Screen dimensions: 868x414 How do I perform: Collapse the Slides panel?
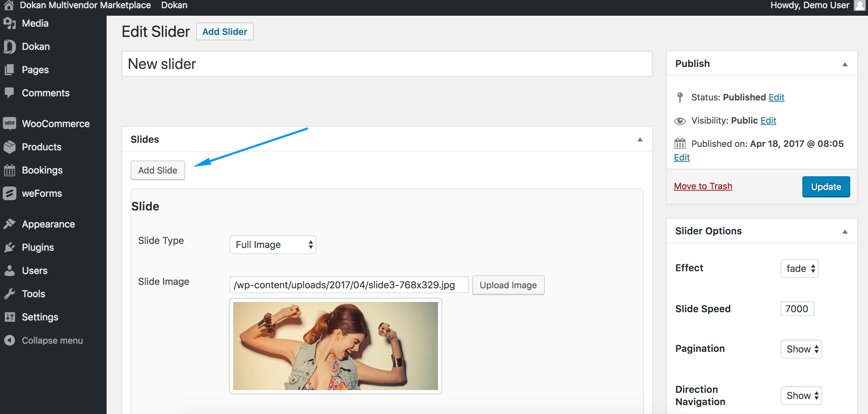(640, 139)
